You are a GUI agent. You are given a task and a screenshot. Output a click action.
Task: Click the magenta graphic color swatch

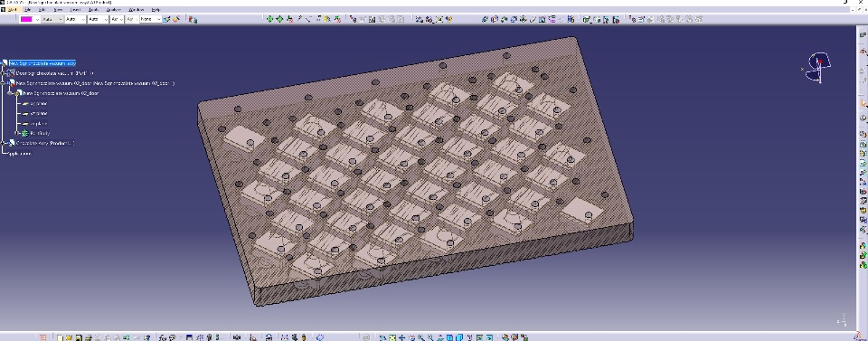pos(26,19)
